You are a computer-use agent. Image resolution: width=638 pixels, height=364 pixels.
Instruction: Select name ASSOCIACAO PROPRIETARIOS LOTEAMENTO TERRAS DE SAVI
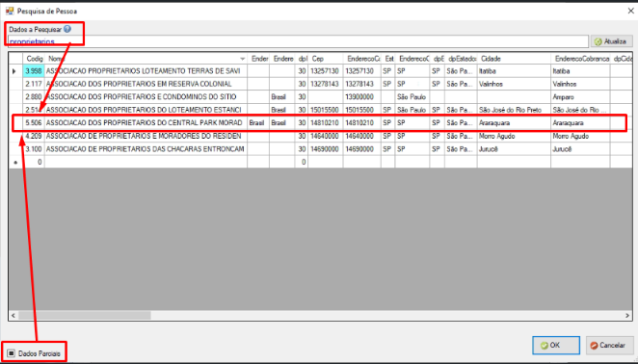(x=146, y=71)
